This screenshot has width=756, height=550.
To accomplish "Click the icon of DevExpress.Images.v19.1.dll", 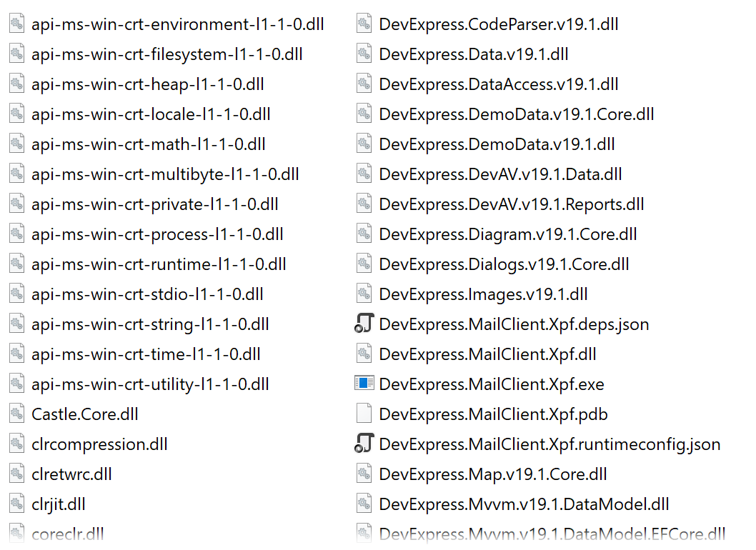I will pos(364,294).
